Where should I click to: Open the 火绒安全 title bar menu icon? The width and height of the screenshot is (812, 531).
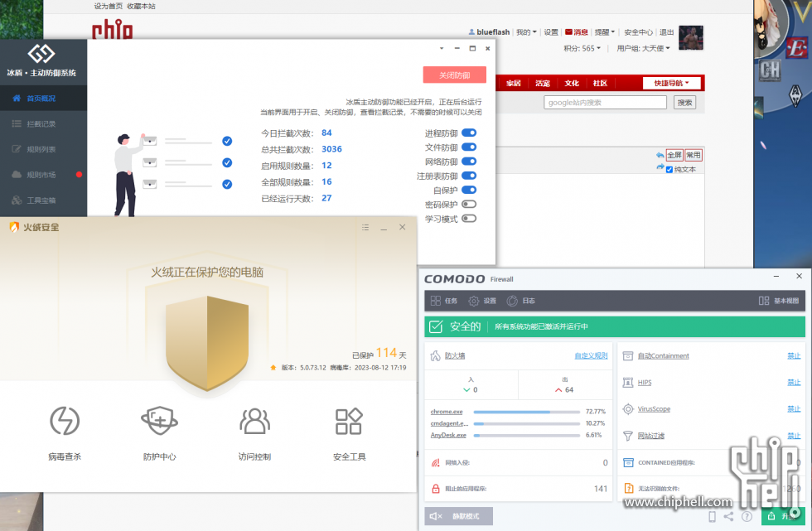coord(365,227)
